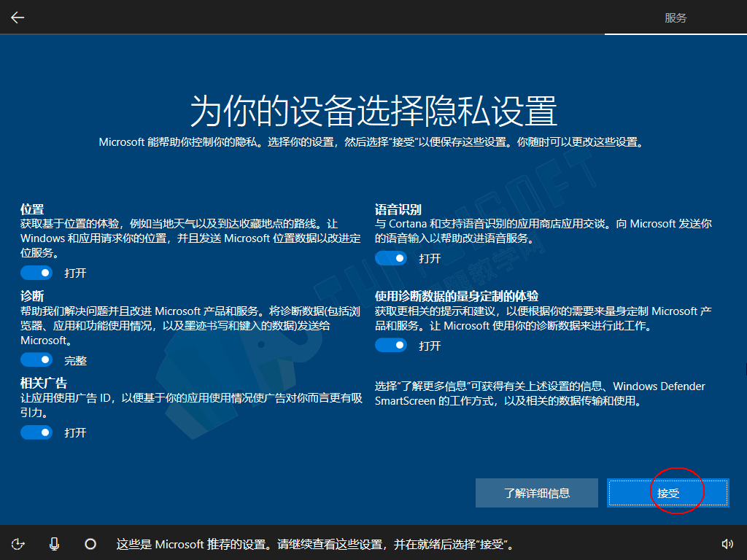Click the 位置 section heading

pos(32,209)
